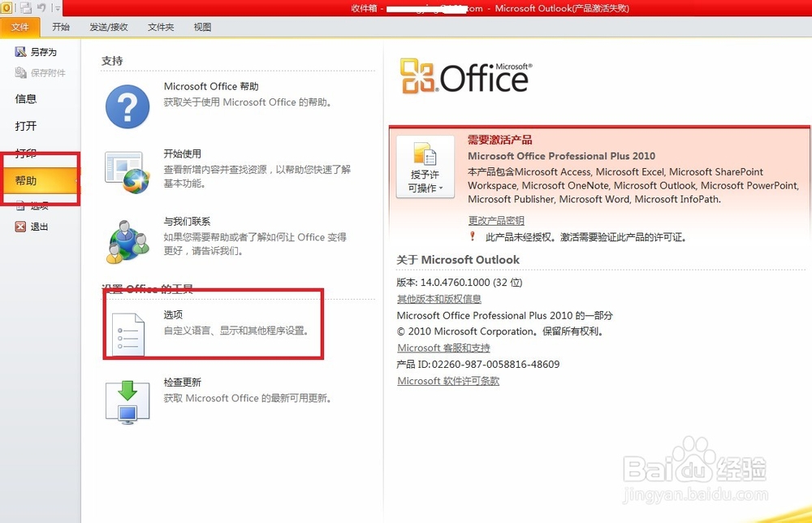Viewport: 812px width, 523px height.
Task: Click the © 2010 Microsoft Corporation copyright line
Action: pos(500,331)
